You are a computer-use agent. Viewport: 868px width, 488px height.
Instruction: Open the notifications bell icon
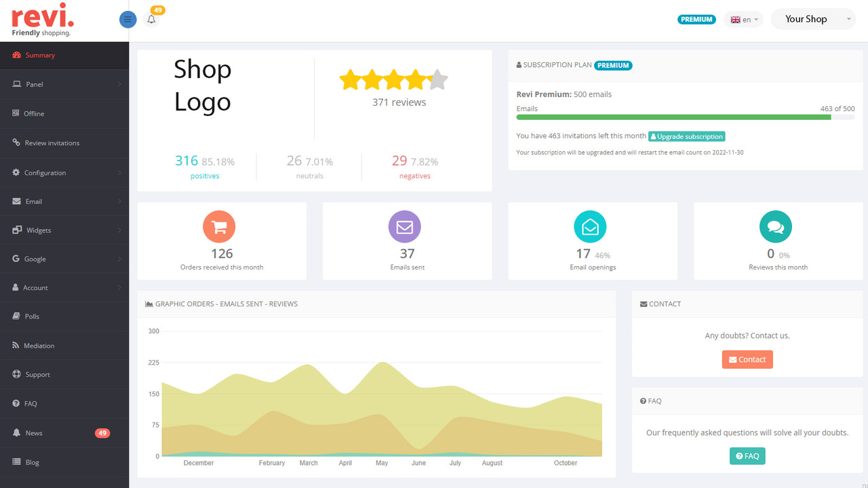(x=151, y=20)
